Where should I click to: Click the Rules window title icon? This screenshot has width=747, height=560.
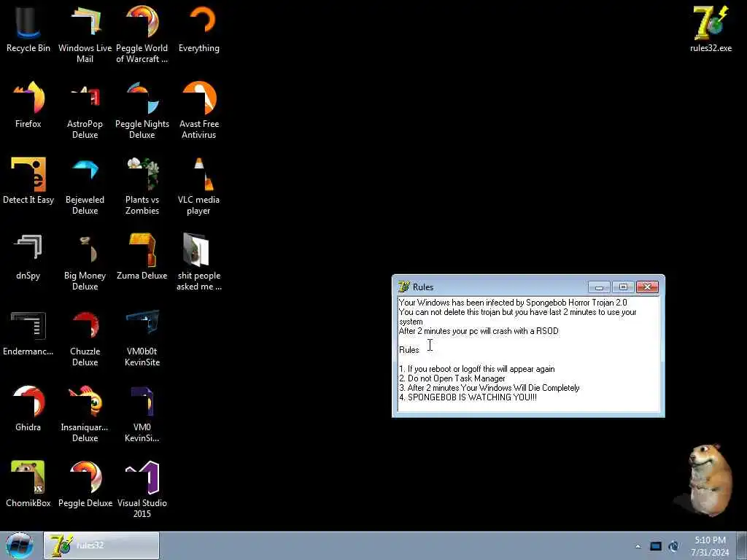tap(403, 287)
